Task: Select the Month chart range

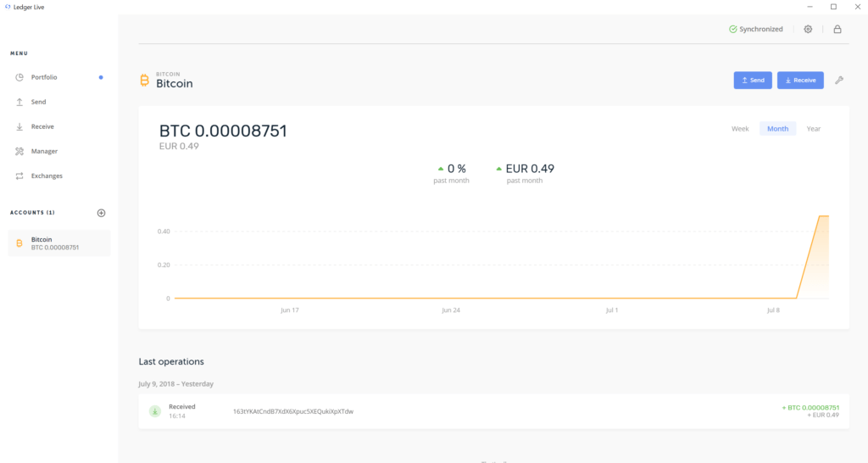Action: (777, 129)
